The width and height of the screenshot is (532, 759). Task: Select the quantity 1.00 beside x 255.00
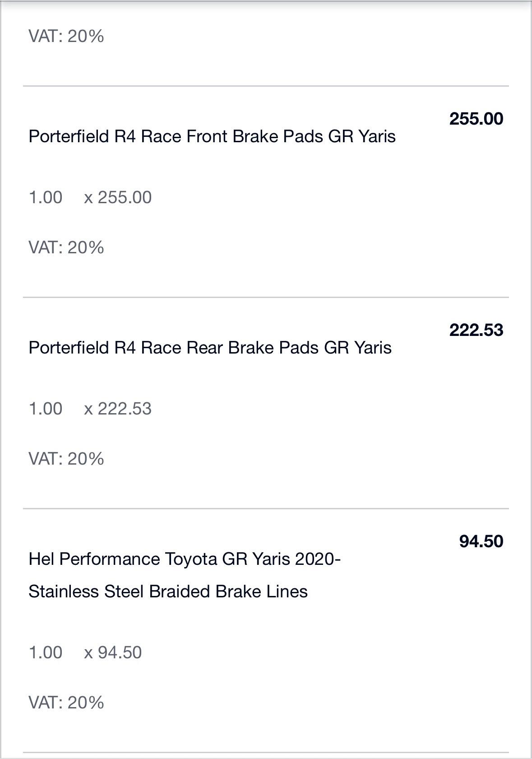pos(46,197)
